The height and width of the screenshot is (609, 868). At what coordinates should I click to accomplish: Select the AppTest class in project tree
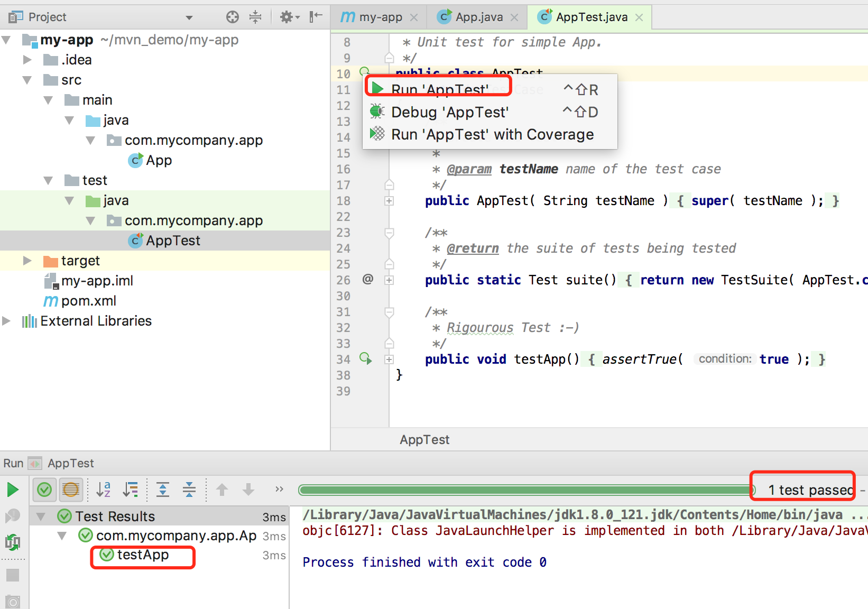[164, 241]
